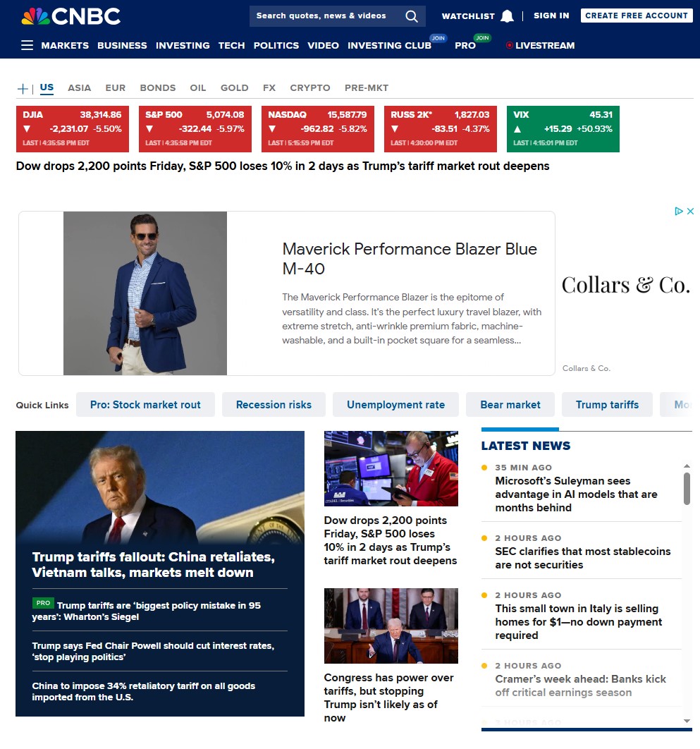This screenshot has width=700, height=749.
Task: Click the Latest News scrollbar thumb
Action: [687, 489]
